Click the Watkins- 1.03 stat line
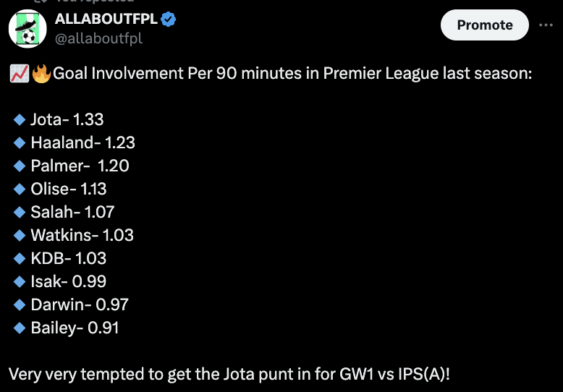The width and height of the screenshot is (563, 392). point(82,235)
